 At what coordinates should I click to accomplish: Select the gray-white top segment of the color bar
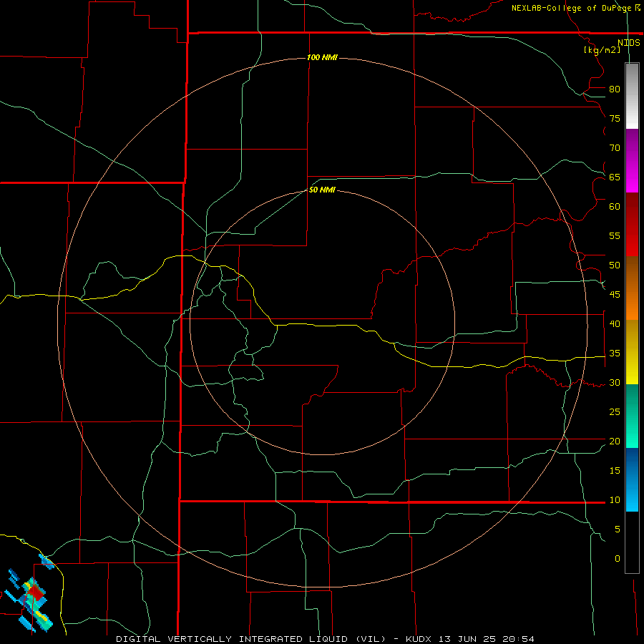pyautogui.click(x=632, y=96)
